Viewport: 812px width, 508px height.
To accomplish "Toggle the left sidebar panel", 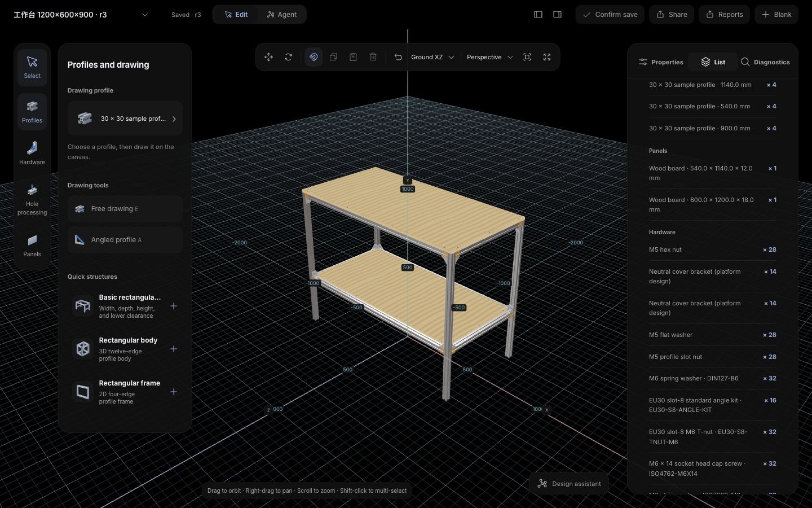I will coord(538,15).
